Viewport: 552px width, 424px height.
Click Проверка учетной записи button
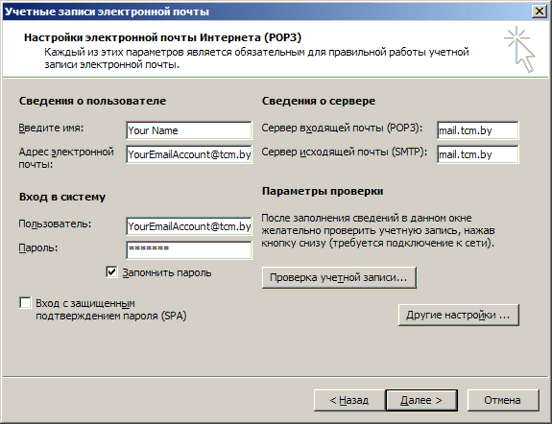(339, 278)
